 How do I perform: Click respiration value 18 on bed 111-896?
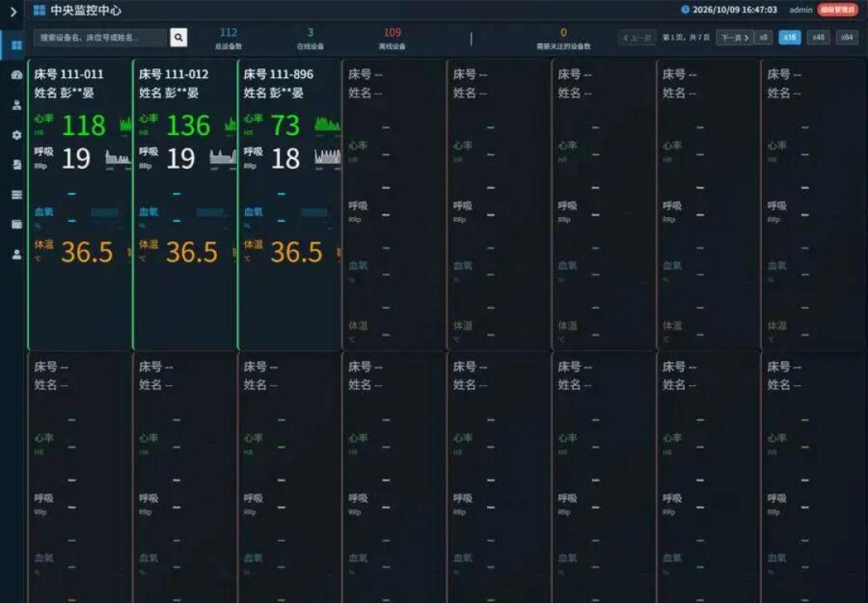click(285, 159)
